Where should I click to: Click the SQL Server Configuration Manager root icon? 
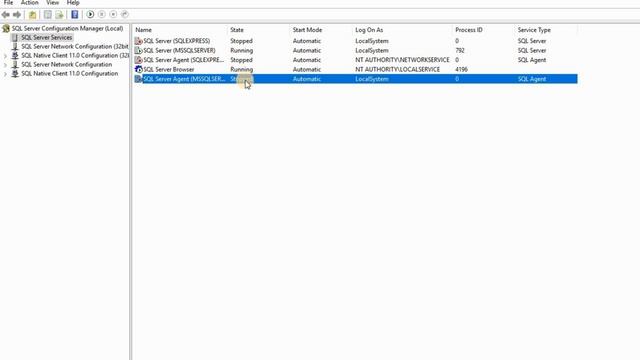6,29
